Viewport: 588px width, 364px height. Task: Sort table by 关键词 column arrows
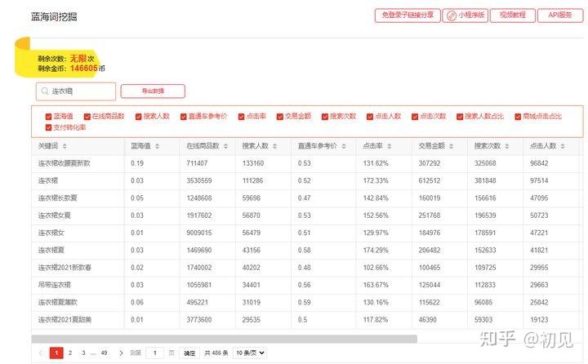click(65, 146)
